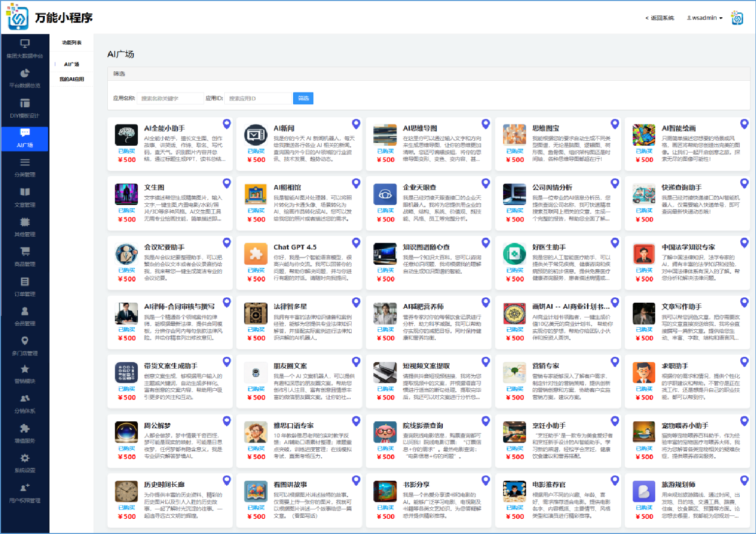Image resolution: width=756 pixels, height=534 pixels.
Task: Click the 返回系统 link
Action: [x=660, y=18]
